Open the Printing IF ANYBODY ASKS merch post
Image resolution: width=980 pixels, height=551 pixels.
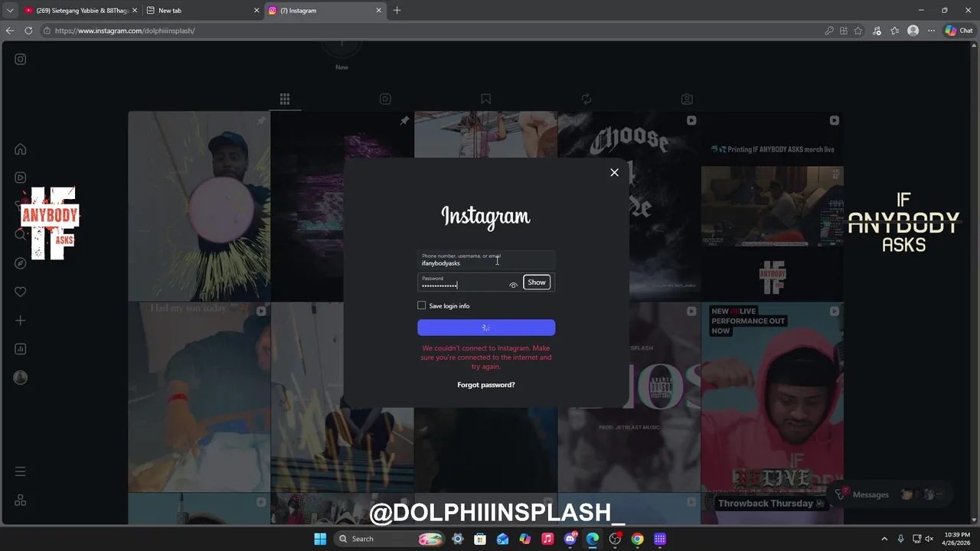(x=773, y=207)
